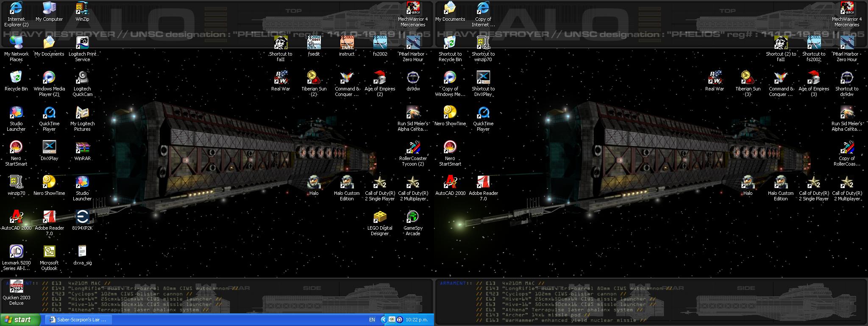The height and width of the screenshot is (326, 868).
Task: Select Tiberian Sun (3) icon
Action: click(x=748, y=84)
